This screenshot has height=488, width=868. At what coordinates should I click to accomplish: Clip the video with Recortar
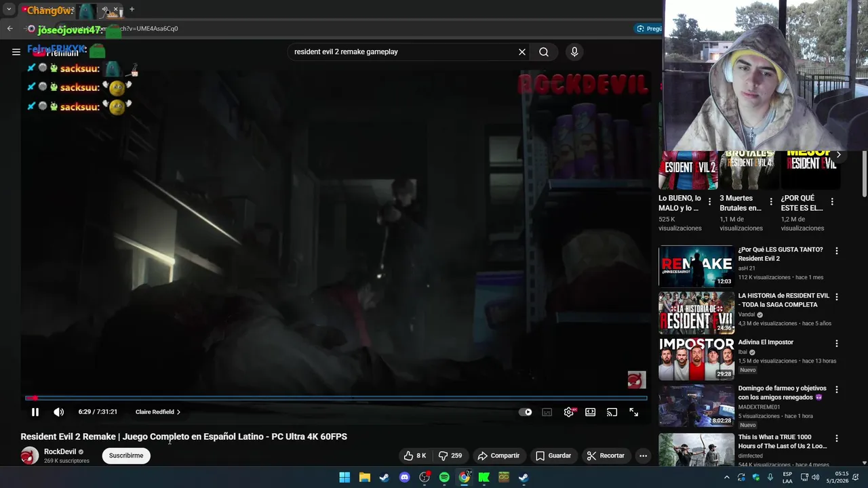point(606,455)
